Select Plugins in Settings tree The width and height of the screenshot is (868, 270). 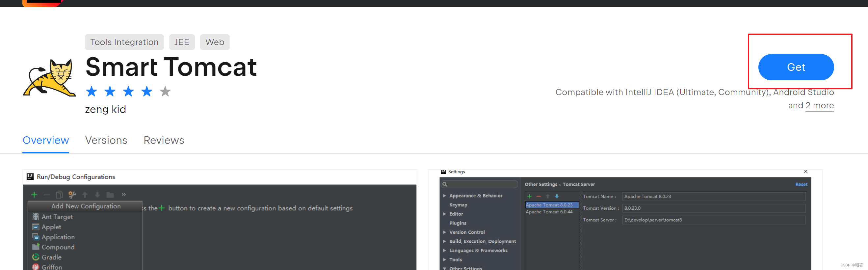(x=458, y=223)
